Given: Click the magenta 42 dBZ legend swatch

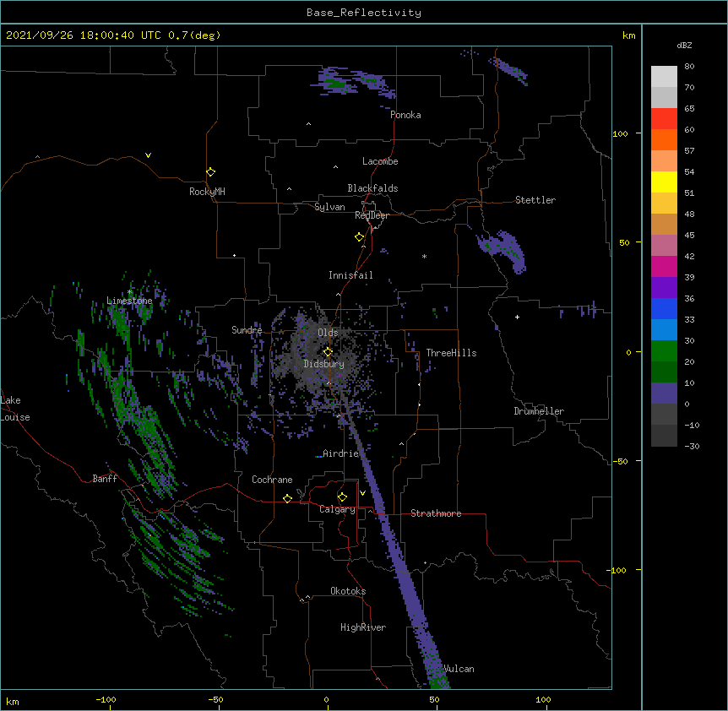Looking at the screenshot, I should tap(664, 266).
